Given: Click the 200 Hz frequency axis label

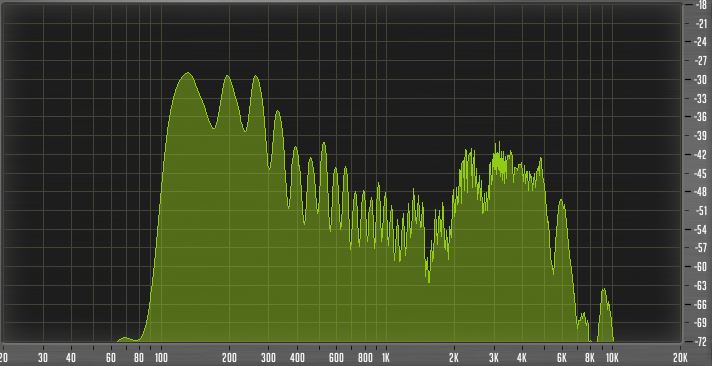Looking at the screenshot, I should 229,357.
